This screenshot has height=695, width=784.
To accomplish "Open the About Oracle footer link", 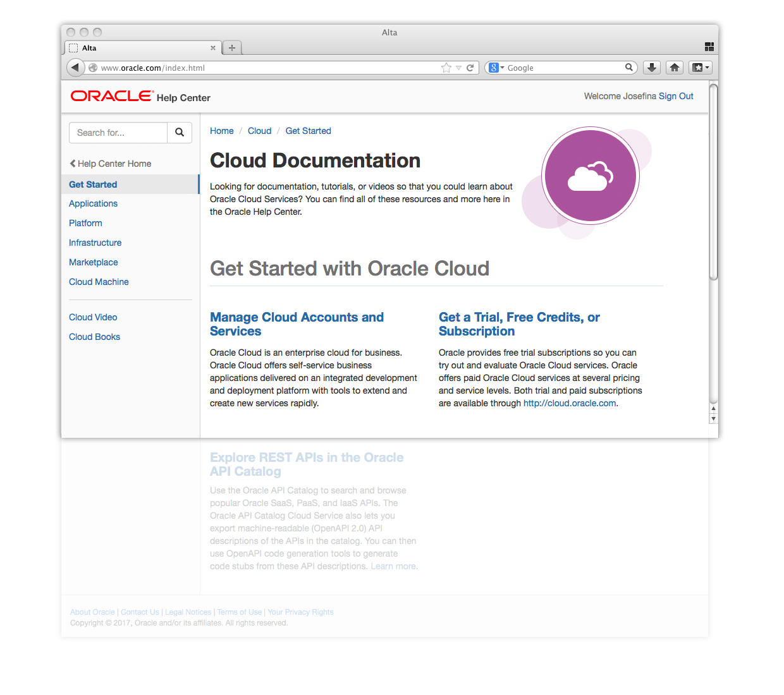I will [x=92, y=612].
